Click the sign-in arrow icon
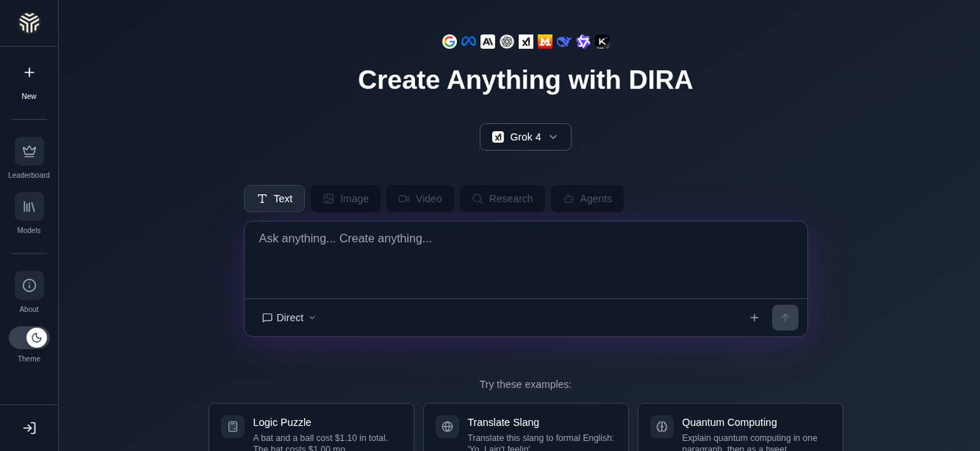980x451 pixels. point(29,428)
